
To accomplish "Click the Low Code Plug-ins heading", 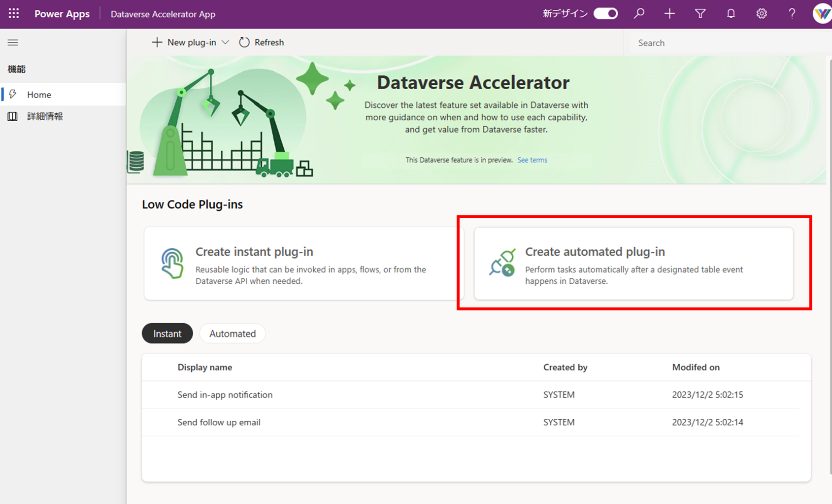I will click(x=193, y=204).
